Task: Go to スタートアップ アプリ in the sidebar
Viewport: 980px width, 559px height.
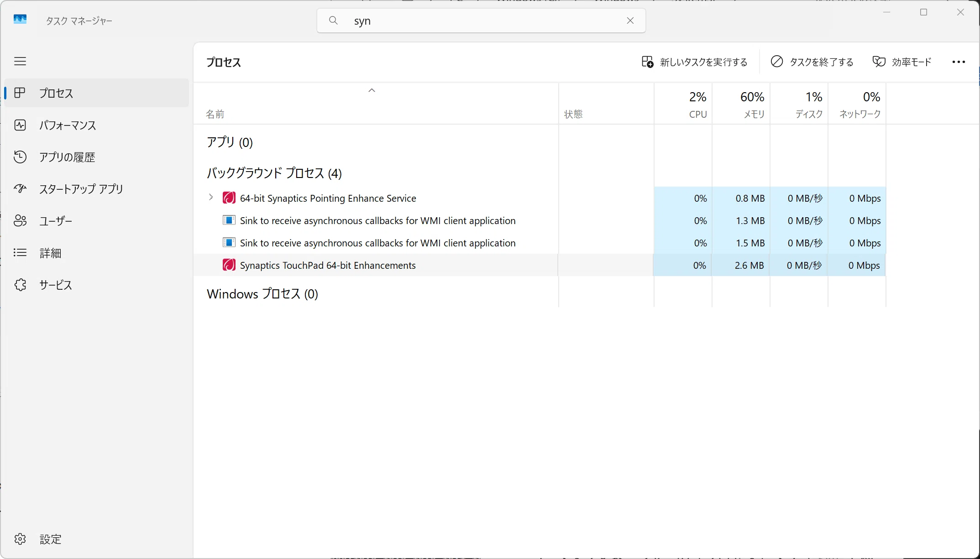Action: tap(96, 189)
